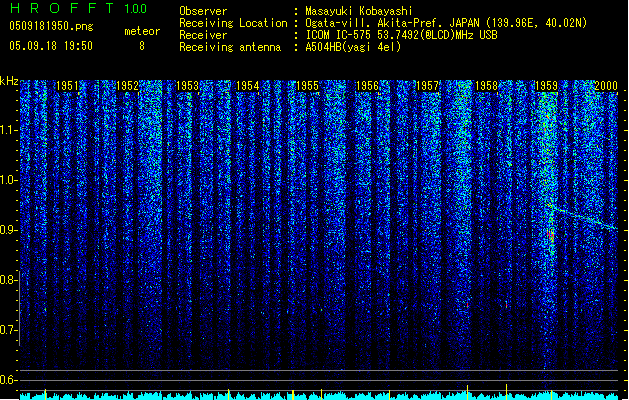Click the HROFFT title text
Screen dimensions: 629x400
pyautogui.click(x=62, y=8)
